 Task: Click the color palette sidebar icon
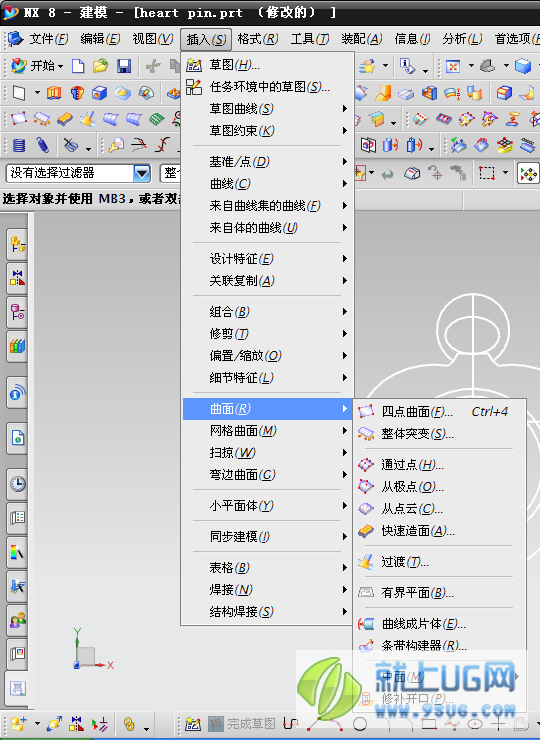point(17,552)
